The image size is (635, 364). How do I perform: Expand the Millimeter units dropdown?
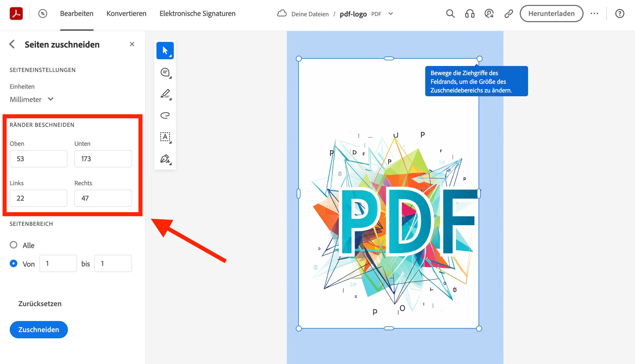click(31, 100)
